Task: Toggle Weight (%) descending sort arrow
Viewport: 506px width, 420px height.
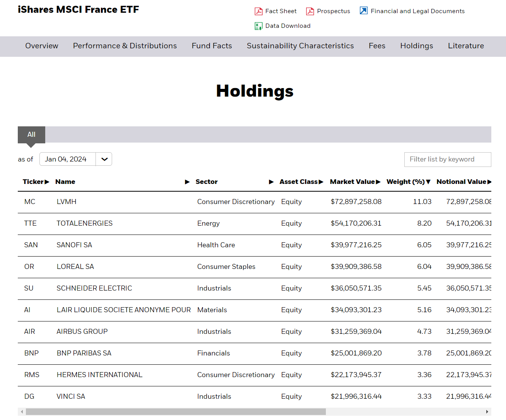Action: [428, 182]
